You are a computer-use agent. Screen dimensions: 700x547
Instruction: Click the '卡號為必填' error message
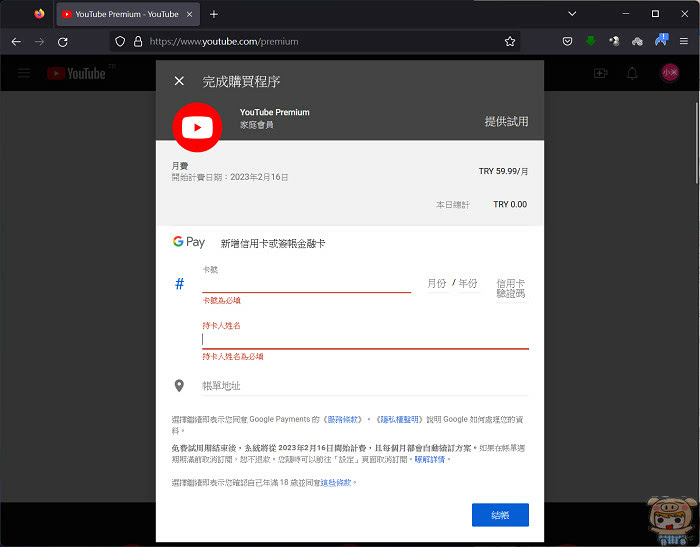pos(221,301)
